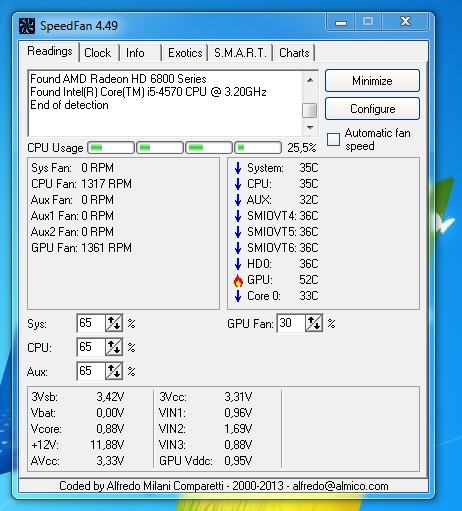Click the +12V 11,88V voltage reading
462x511 pixels.
(x=77, y=445)
